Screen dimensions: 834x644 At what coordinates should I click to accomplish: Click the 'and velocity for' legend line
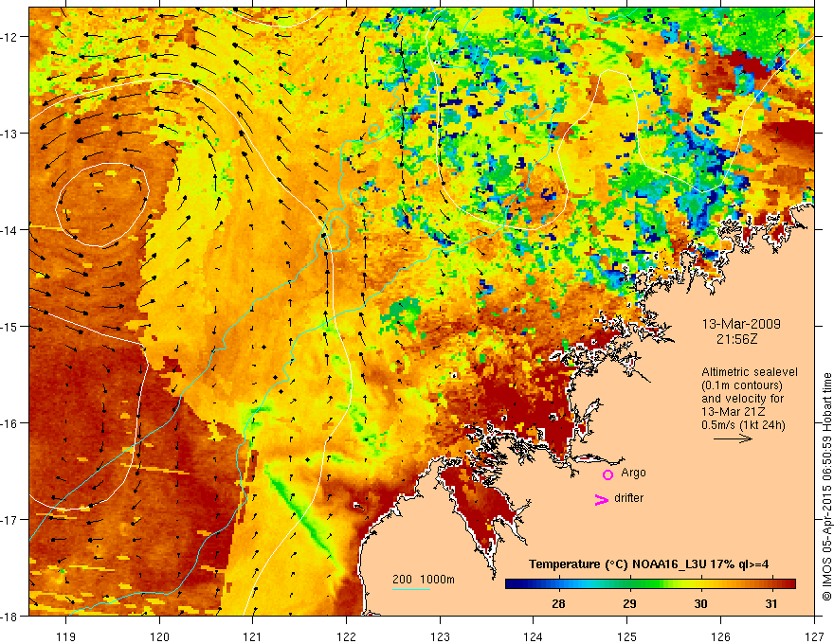point(742,399)
